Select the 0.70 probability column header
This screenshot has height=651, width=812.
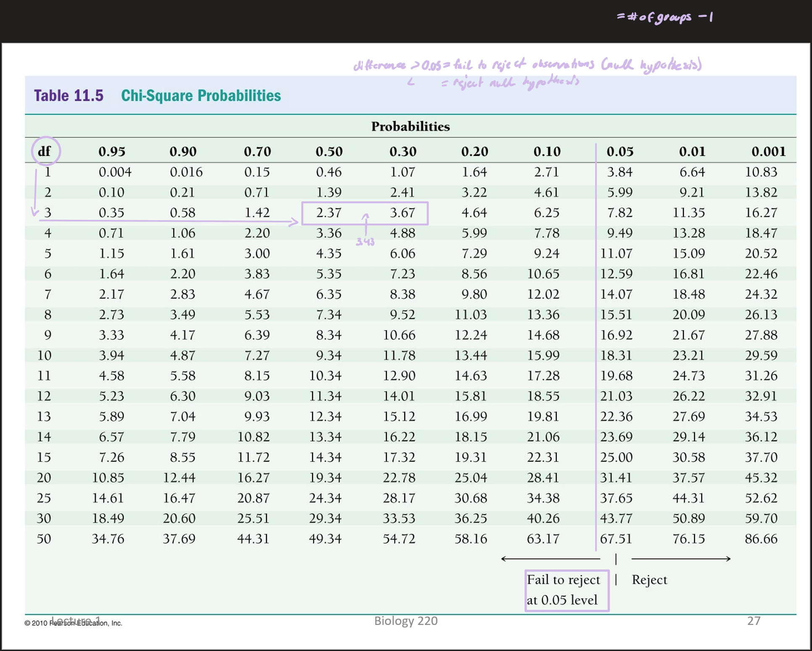click(x=257, y=151)
